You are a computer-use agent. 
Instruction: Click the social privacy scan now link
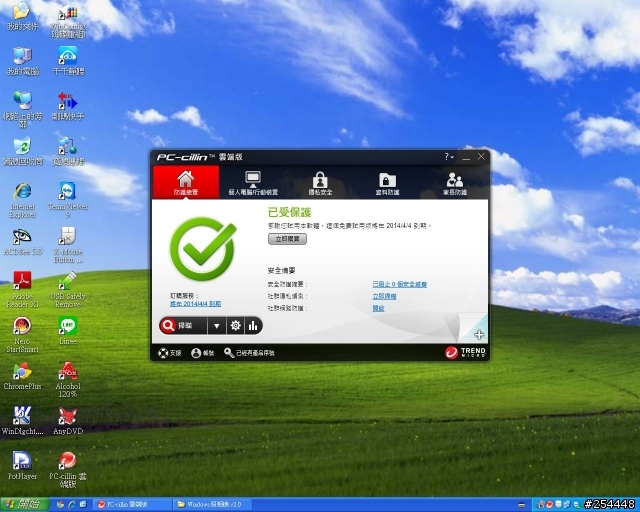(384, 296)
